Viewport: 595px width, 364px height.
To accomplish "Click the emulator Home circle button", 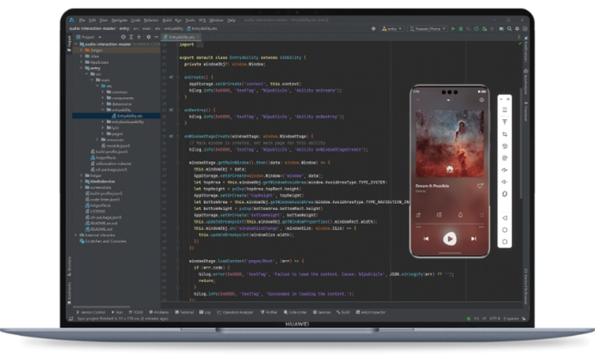I will pos(505,230).
